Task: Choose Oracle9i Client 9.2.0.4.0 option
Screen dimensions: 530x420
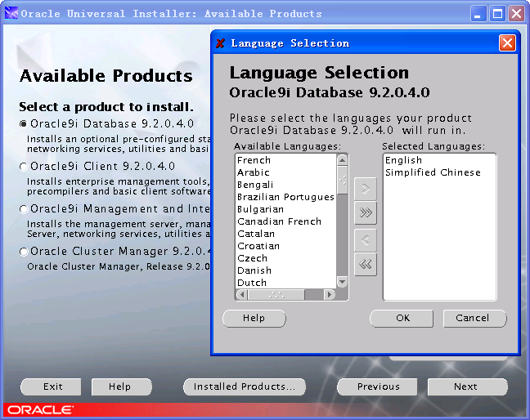Action: pos(24,167)
